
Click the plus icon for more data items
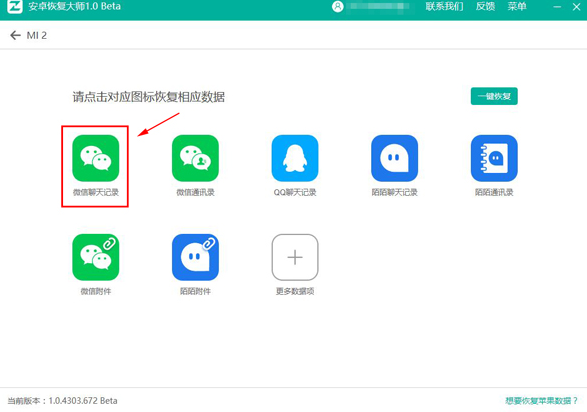pyautogui.click(x=295, y=257)
